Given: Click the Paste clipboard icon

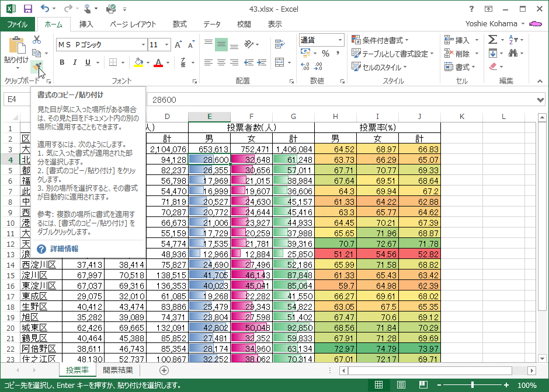Looking at the screenshot, I should pyautogui.click(x=16, y=45).
